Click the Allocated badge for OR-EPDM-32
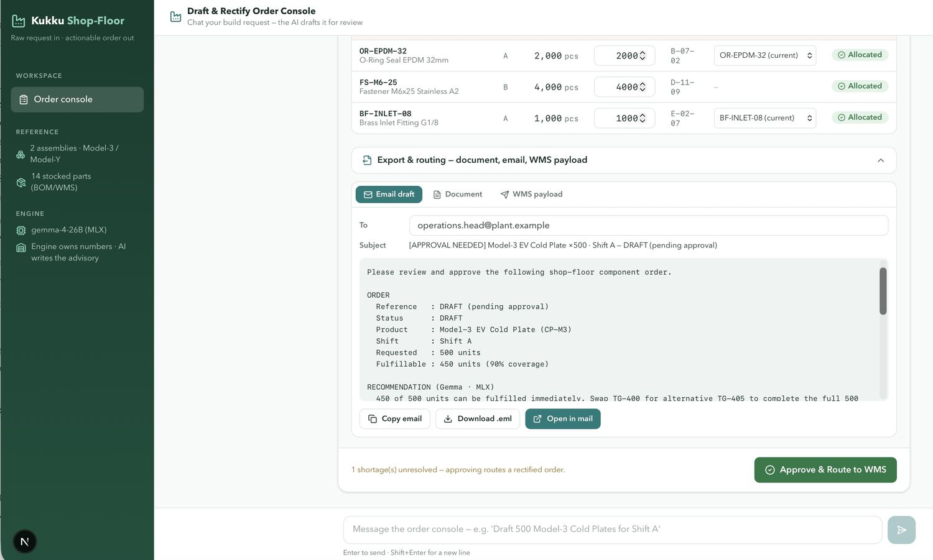 (x=860, y=55)
